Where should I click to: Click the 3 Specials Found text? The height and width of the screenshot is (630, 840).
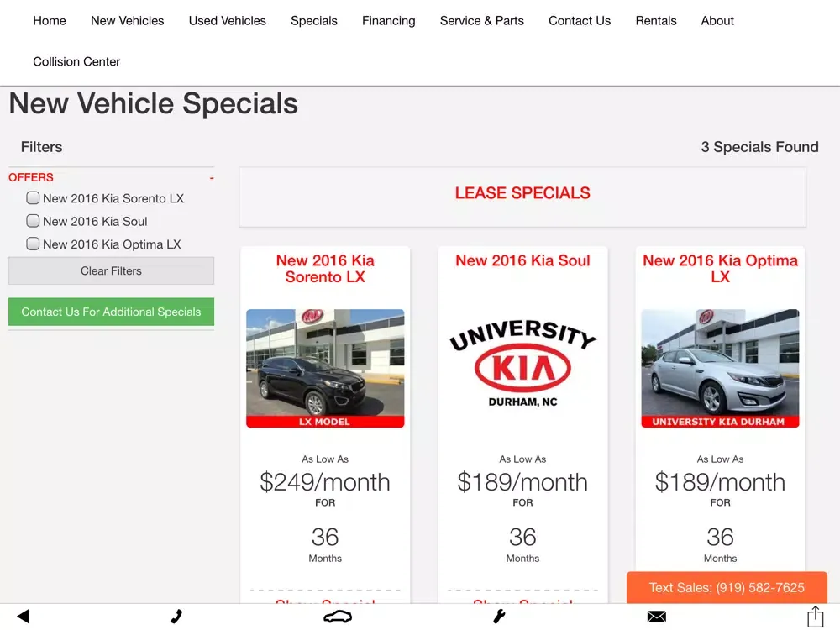tap(759, 147)
